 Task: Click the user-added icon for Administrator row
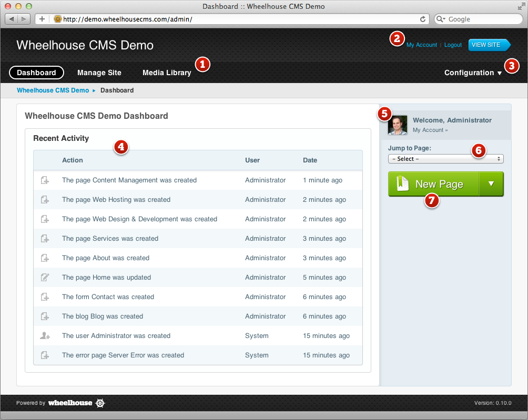point(45,335)
